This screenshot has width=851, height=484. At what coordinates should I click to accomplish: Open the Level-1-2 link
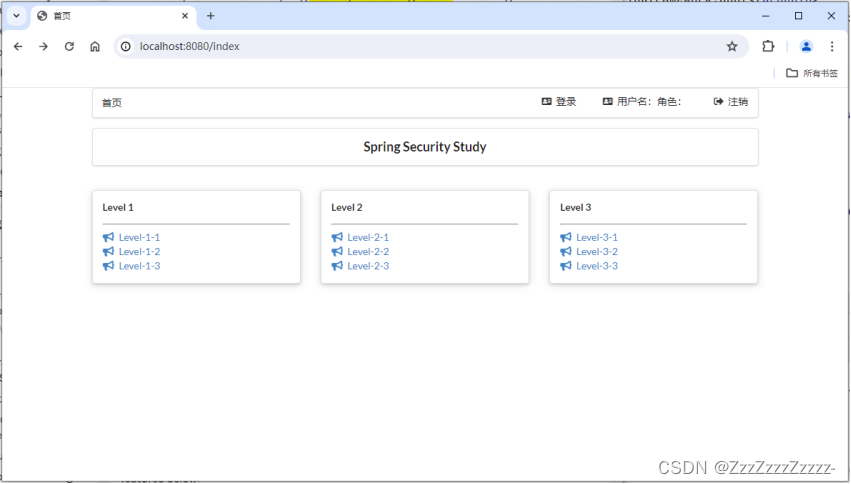(139, 252)
